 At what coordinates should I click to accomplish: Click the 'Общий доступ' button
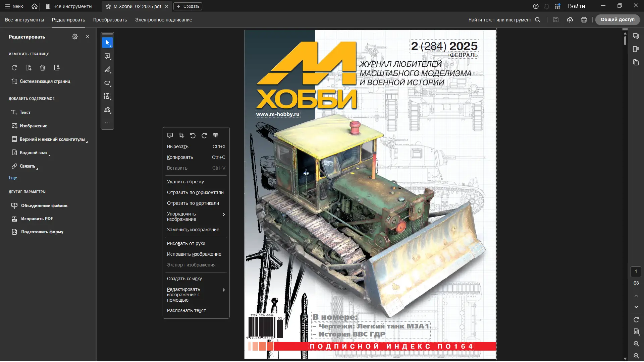tap(617, 20)
